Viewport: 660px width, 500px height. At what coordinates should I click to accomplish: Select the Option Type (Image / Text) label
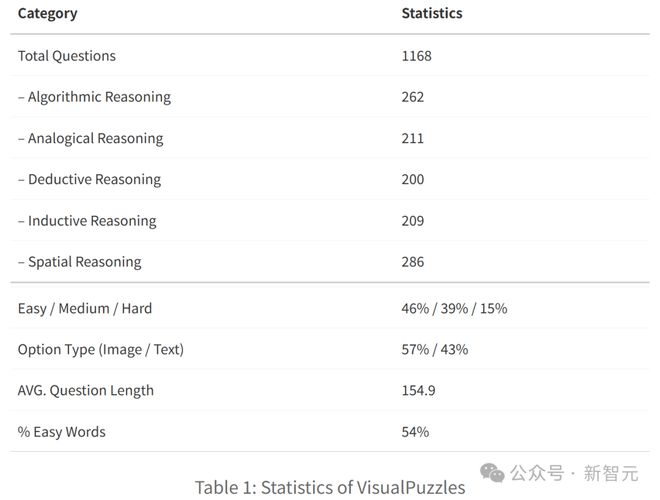coord(101,349)
